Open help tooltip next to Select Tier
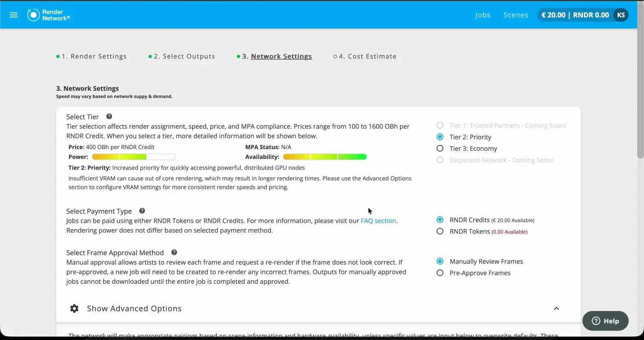This screenshot has width=644, height=340. click(109, 116)
